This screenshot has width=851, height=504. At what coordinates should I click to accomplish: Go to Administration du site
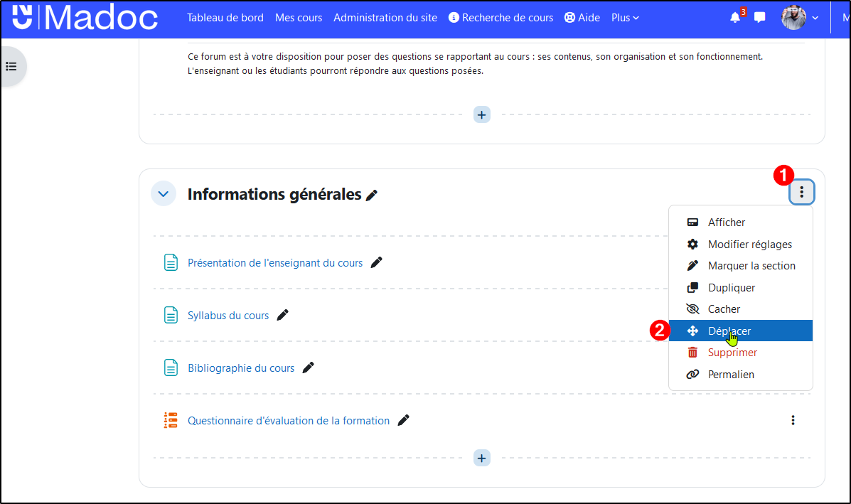point(385,18)
